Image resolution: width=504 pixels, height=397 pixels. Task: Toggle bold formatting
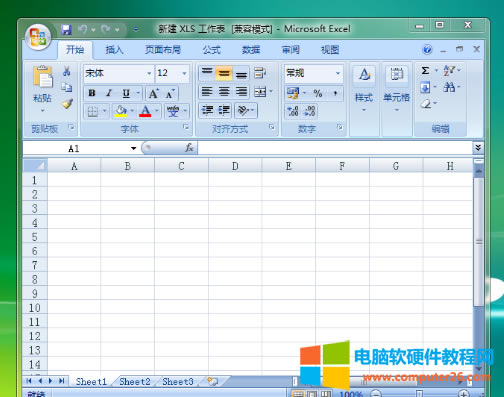92,93
